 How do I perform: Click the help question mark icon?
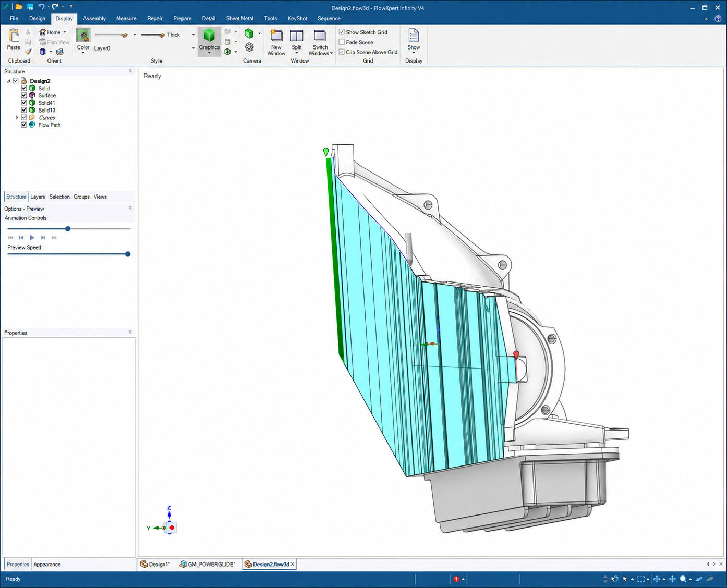click(x=718, y=19)
